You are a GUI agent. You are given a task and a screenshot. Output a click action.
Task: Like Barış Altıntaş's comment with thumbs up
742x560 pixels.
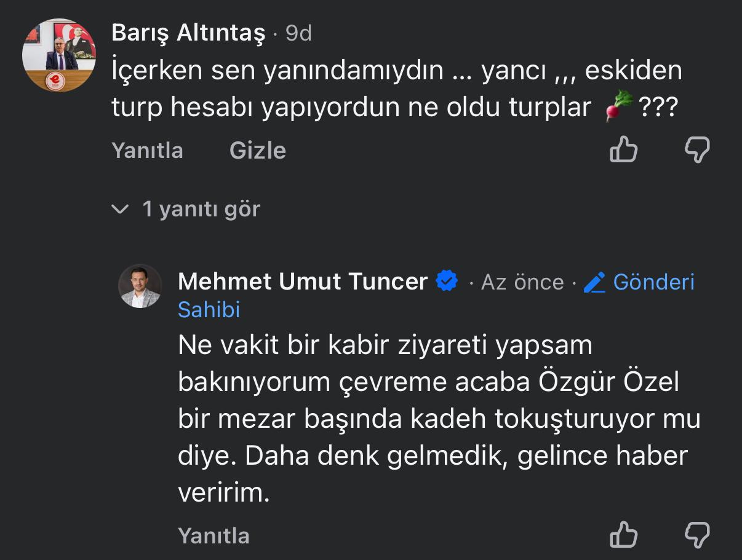(x=623, y=149)
